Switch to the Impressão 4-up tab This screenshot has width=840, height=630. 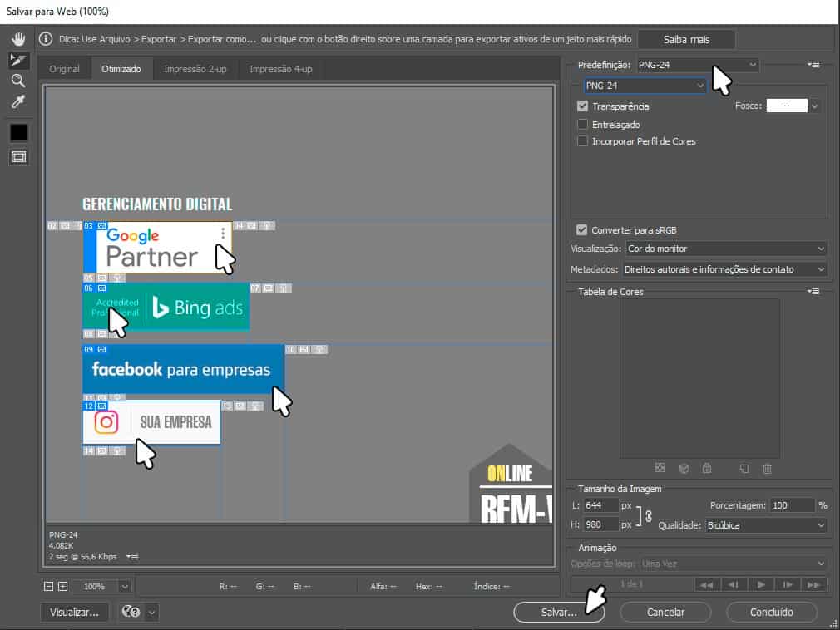point(281,69)
